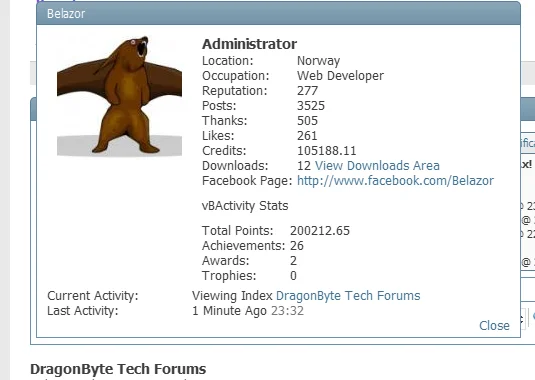Click the Web Developer occupation text
This screenshot has width=535, height=380.
(x=341, y=76)
